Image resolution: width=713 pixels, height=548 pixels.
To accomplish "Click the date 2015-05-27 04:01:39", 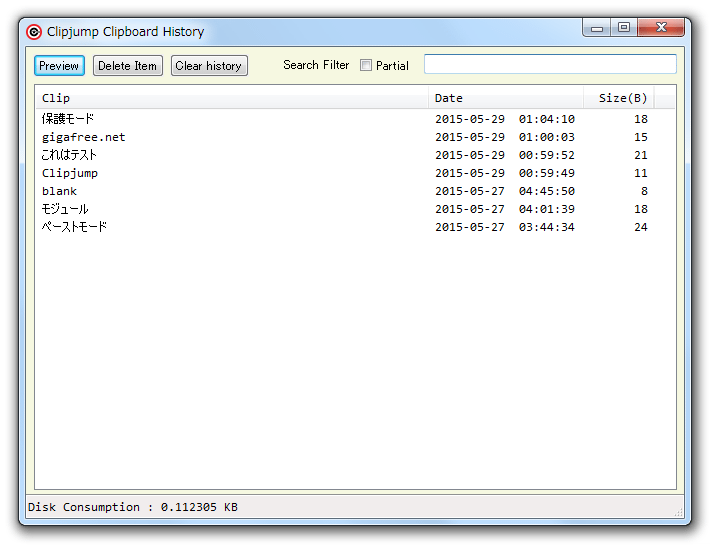I will (505, 209).
